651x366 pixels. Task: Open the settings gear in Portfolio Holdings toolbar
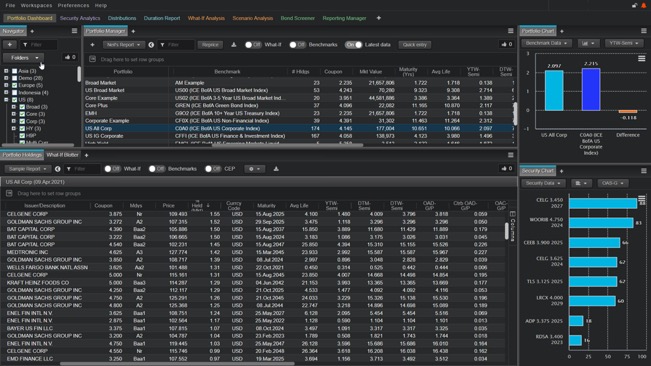coord(254,169)
